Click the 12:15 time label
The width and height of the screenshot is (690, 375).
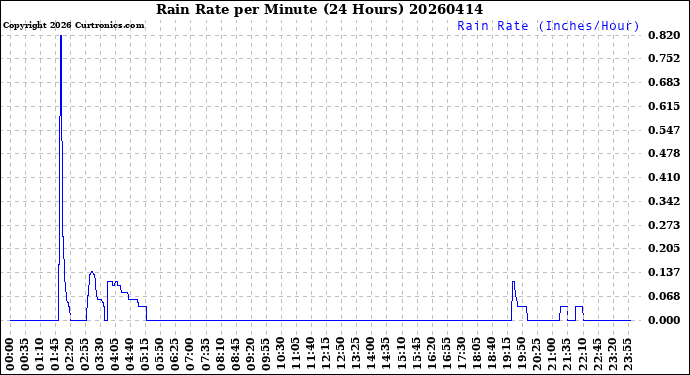pos(327,355)
